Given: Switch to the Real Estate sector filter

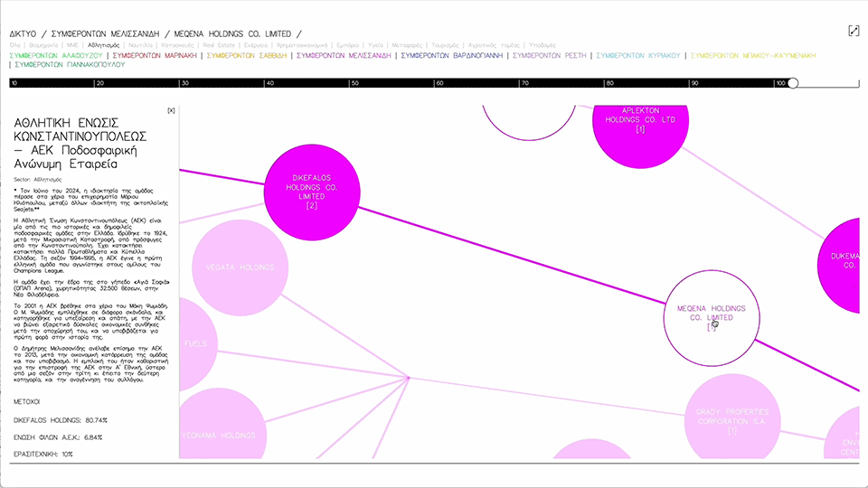Looking at the screenshot, I should pyautogui.click(x=220, y=44).
